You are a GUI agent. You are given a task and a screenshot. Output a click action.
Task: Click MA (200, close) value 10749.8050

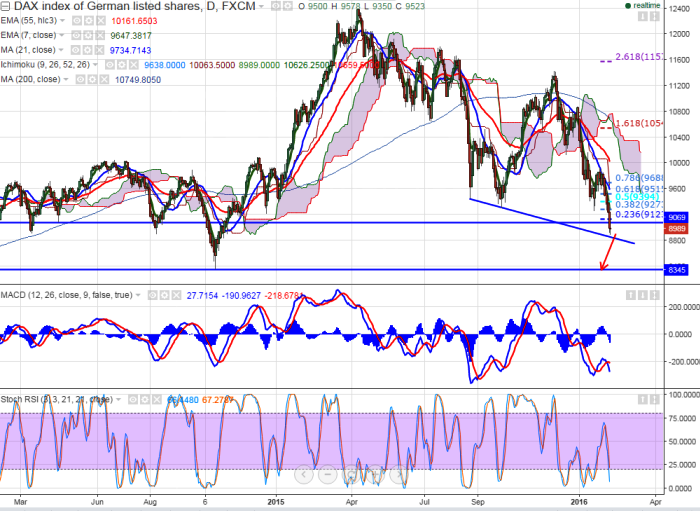click(x=138, y=80)
